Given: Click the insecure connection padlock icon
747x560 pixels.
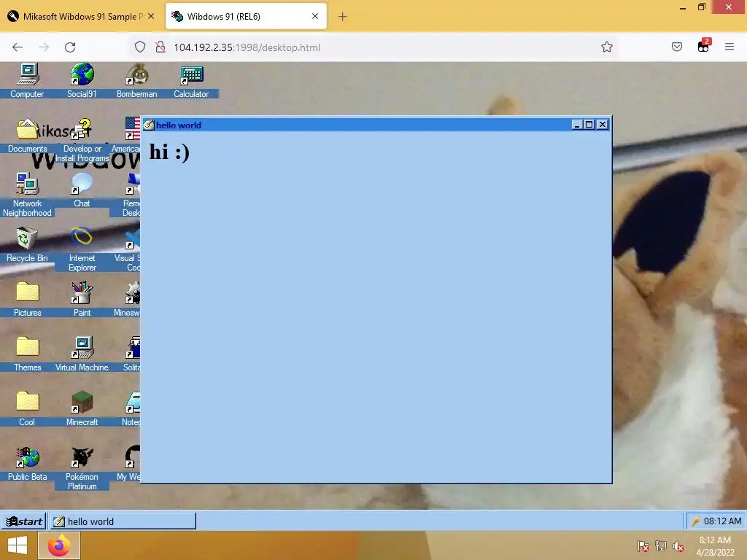Looking at the screenshot, I should 160,47.
